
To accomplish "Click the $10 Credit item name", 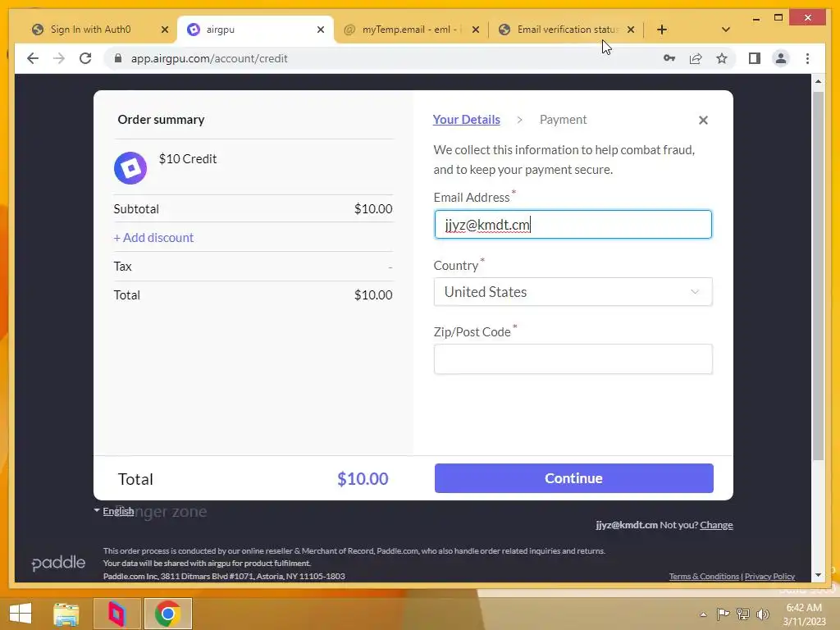I will (188, 159).
